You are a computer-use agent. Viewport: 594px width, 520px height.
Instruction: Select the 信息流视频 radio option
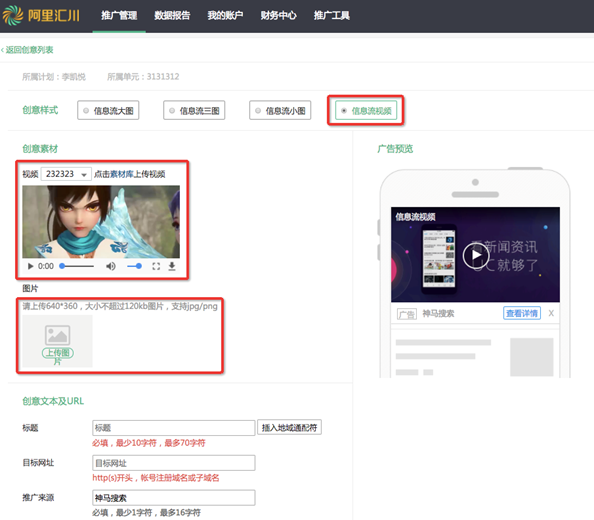tap(366, 110)
